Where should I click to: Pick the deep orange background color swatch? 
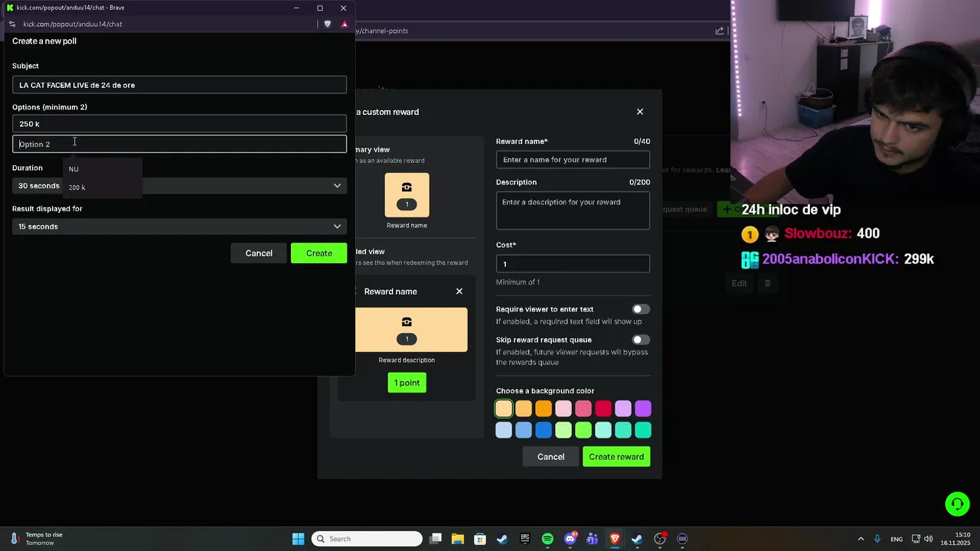click(x=544, y=409)
